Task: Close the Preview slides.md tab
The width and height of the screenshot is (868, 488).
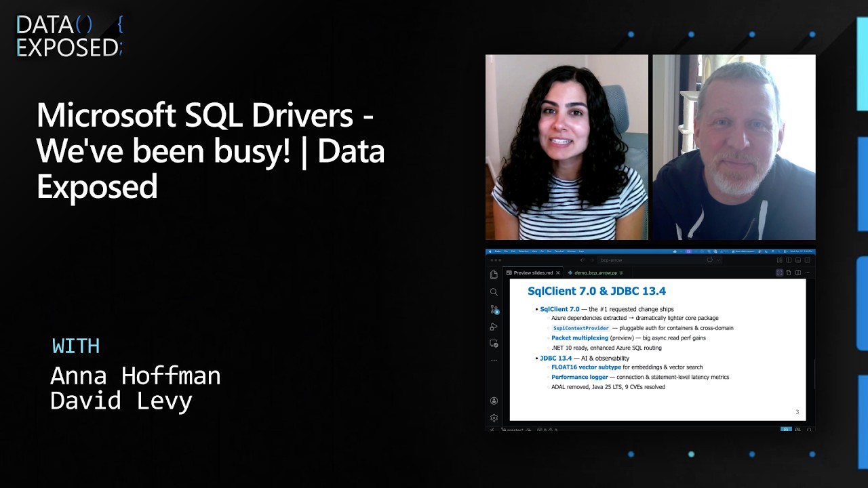Action: (558, 272)
